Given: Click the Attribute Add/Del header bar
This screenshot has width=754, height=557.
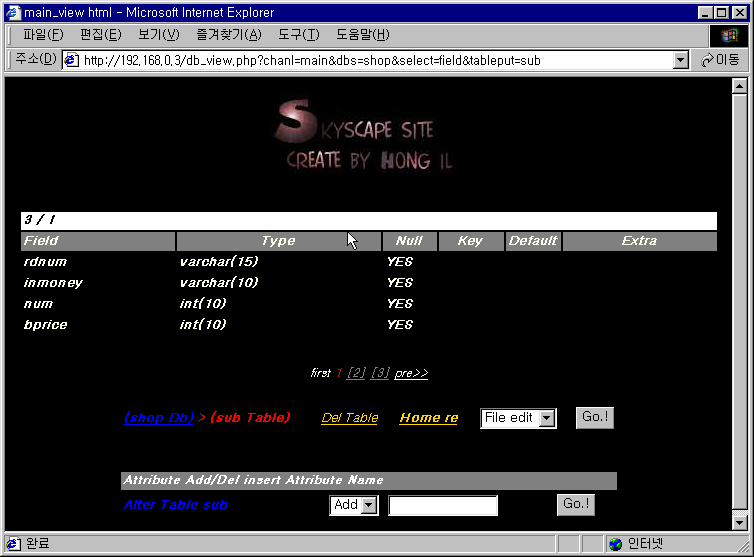Looking at the screenshot, I should (x=369, y=481).
